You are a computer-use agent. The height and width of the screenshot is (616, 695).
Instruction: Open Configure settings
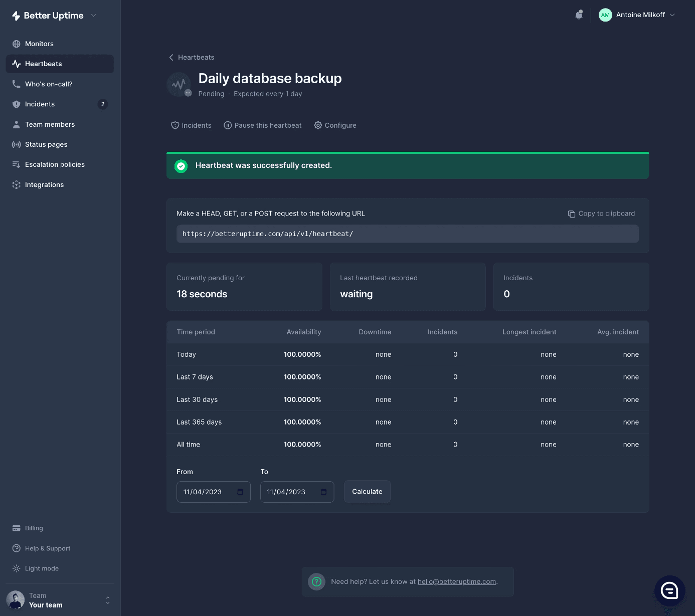click(x=335, y=125)
